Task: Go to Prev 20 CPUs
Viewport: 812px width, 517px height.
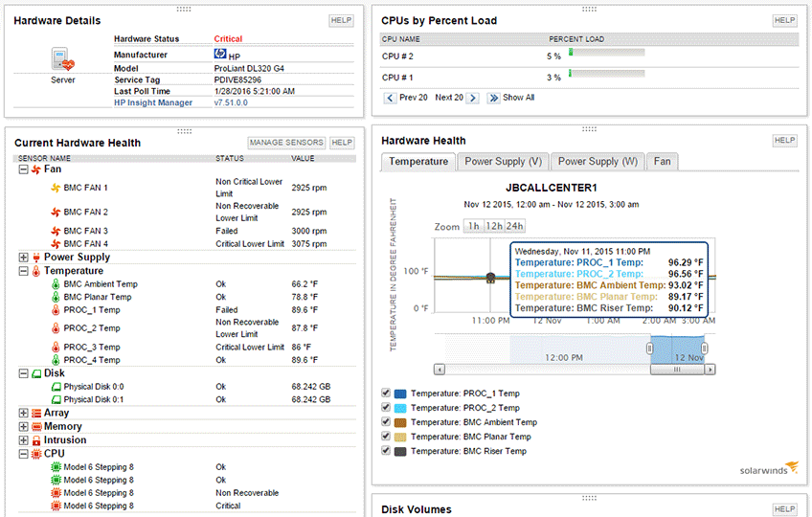Action: point(406,98)
